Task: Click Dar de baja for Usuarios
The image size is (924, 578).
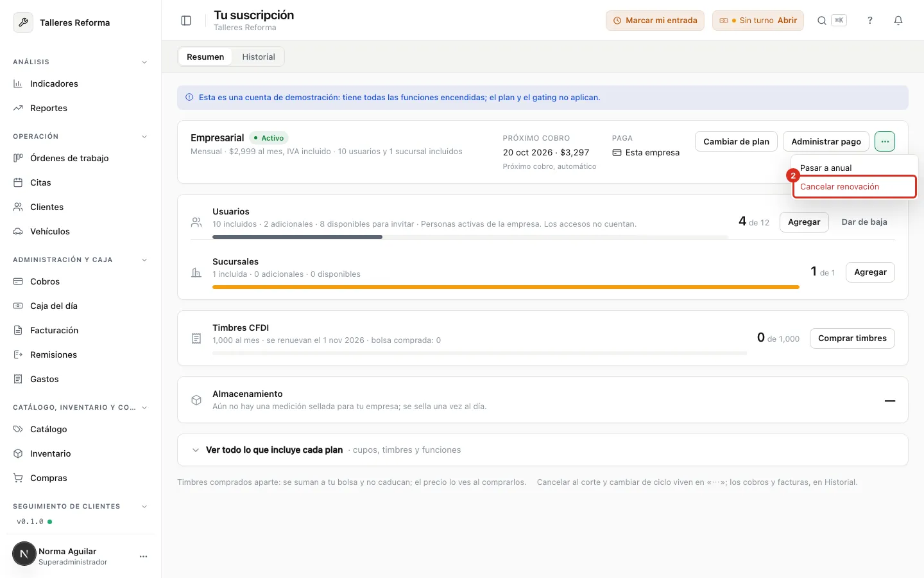Action: 864,222
